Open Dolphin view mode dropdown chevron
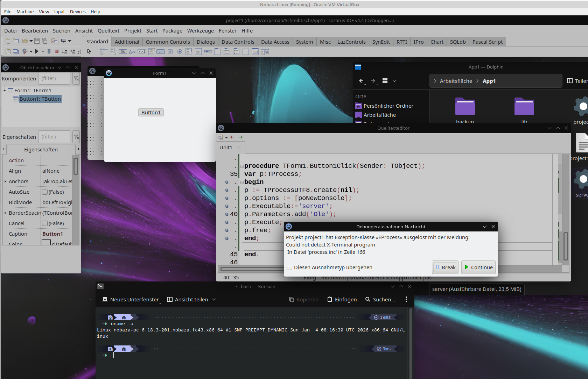 click(x=394, y=81)
